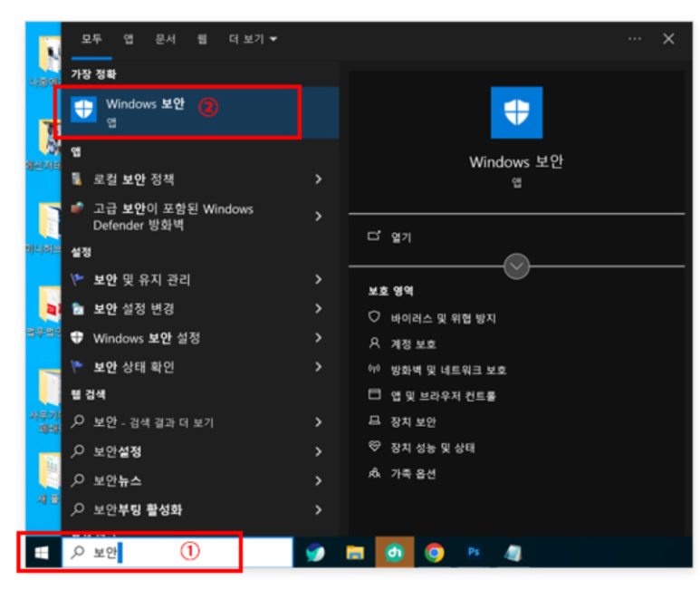The width and height of the screenshot is (700, 590).
Task: Open the whale browser taskbar icon
Action: point(315,553)
